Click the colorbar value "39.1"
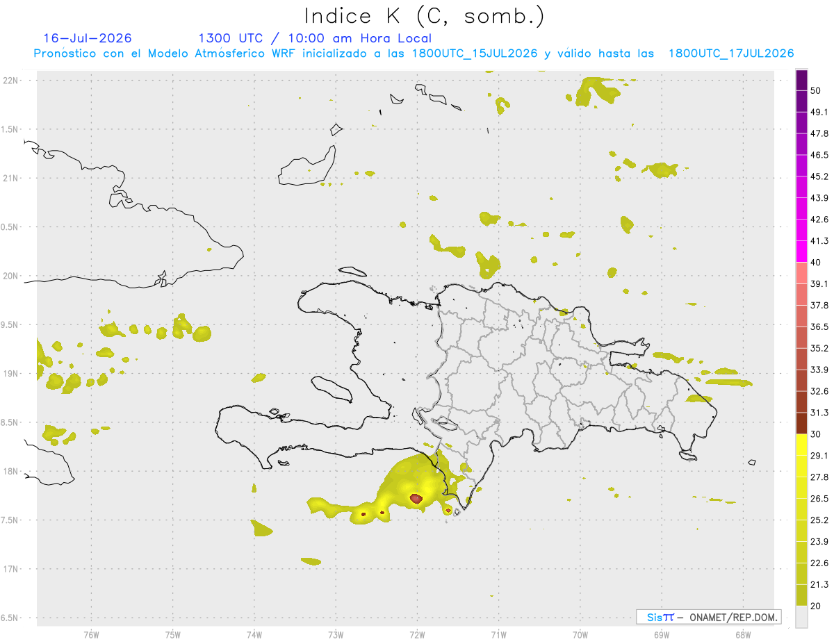This screenshot has height=644, width=834. click(x=819, y=283)
